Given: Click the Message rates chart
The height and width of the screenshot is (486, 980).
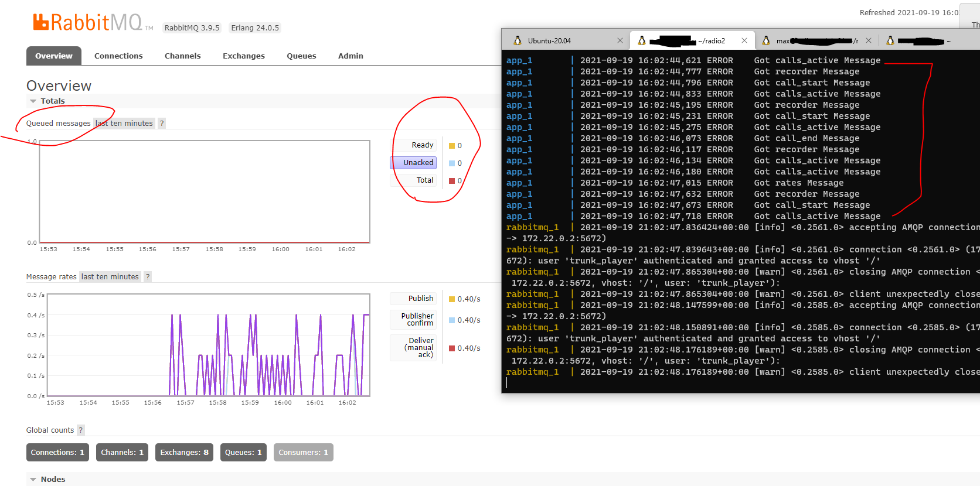Looking at the screenshot, I should 208,345.
